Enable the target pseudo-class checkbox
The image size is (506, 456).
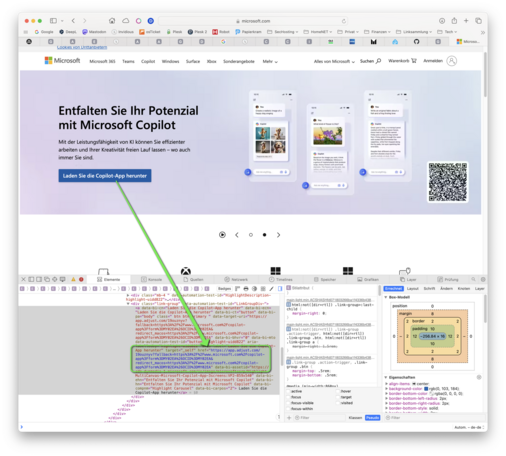[x=338, y=397]
